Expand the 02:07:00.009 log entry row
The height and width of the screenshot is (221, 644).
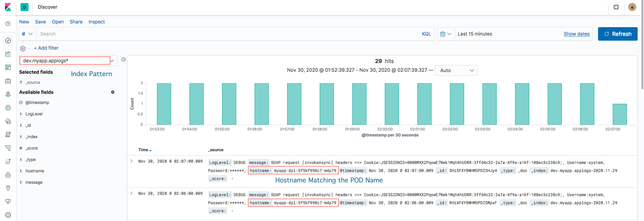point(131,161)
